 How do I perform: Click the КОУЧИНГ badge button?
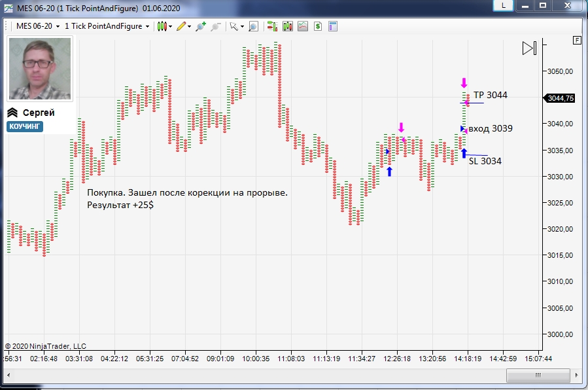pos(25,126)
